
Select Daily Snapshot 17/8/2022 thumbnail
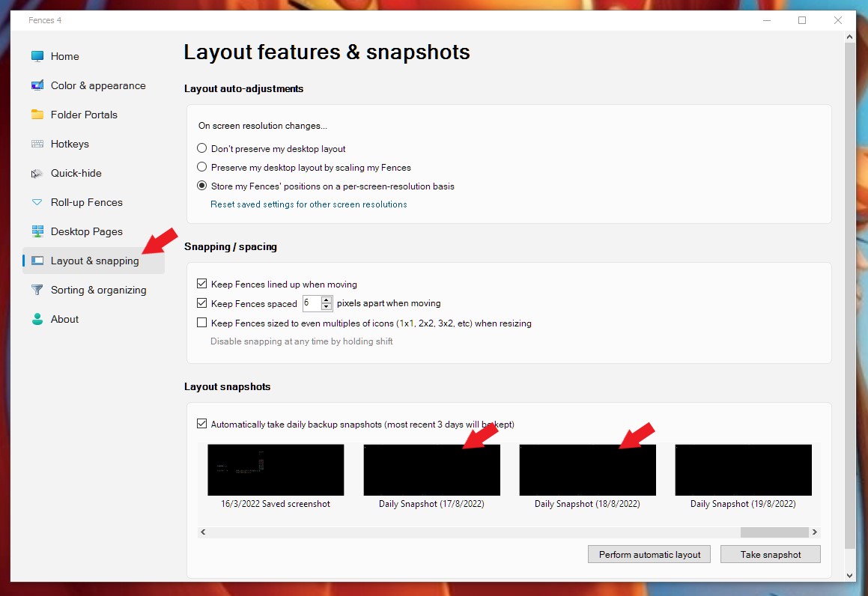[x=432, y=469]
